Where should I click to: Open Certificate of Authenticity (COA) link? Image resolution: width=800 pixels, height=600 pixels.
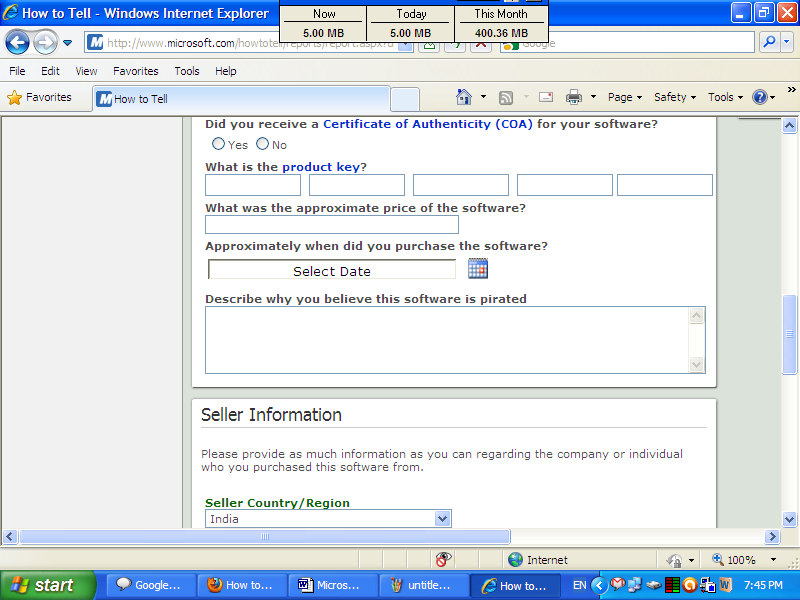428,124
